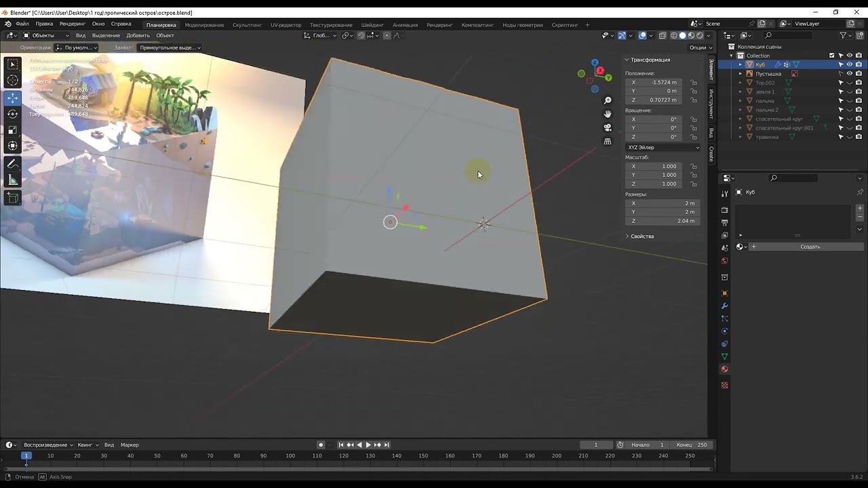Pick the Rotate tool in the toolbar
The width and height of the screenshot is (868, 488).
point(12,114)
